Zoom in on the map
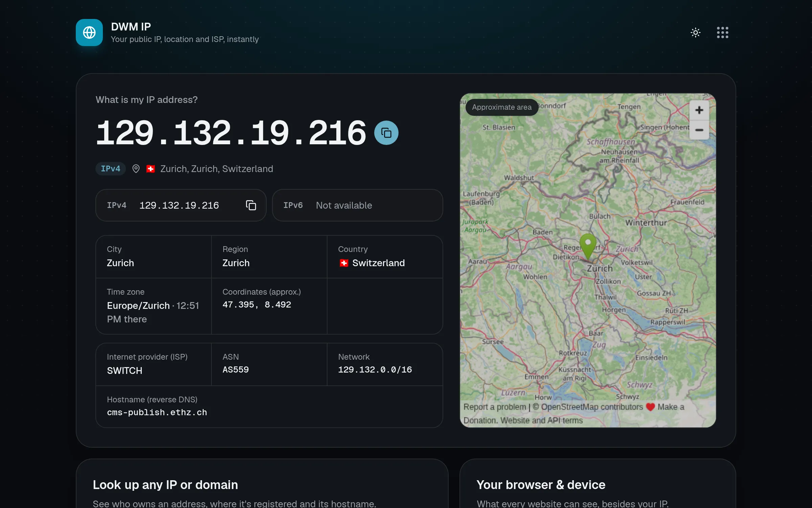The image size is (812, 508). [x=699, y=110]
